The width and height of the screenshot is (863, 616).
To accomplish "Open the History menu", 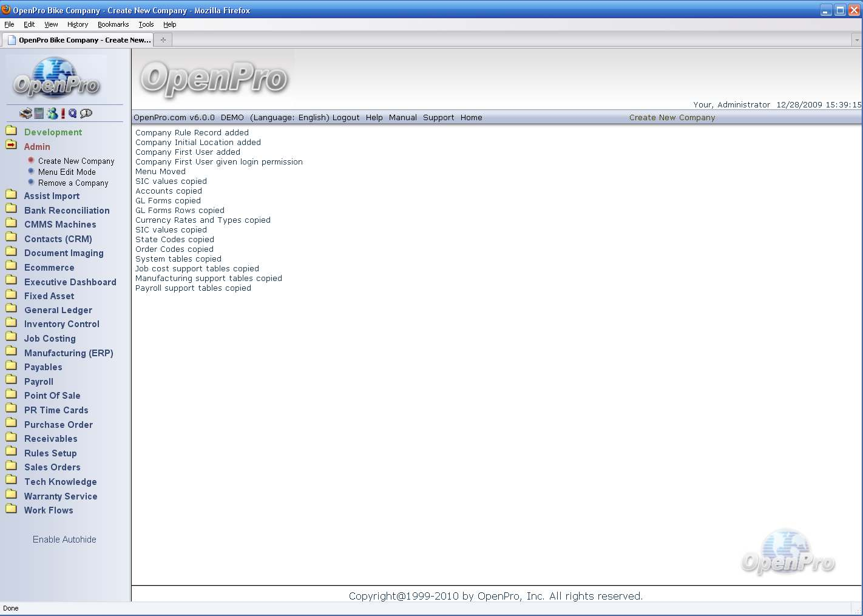I will coord(78,25).
